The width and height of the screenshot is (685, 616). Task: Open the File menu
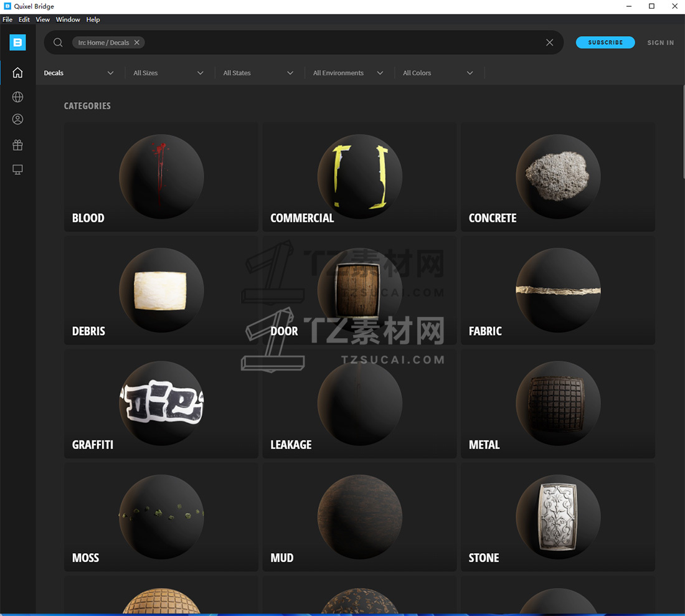point(7,20)
